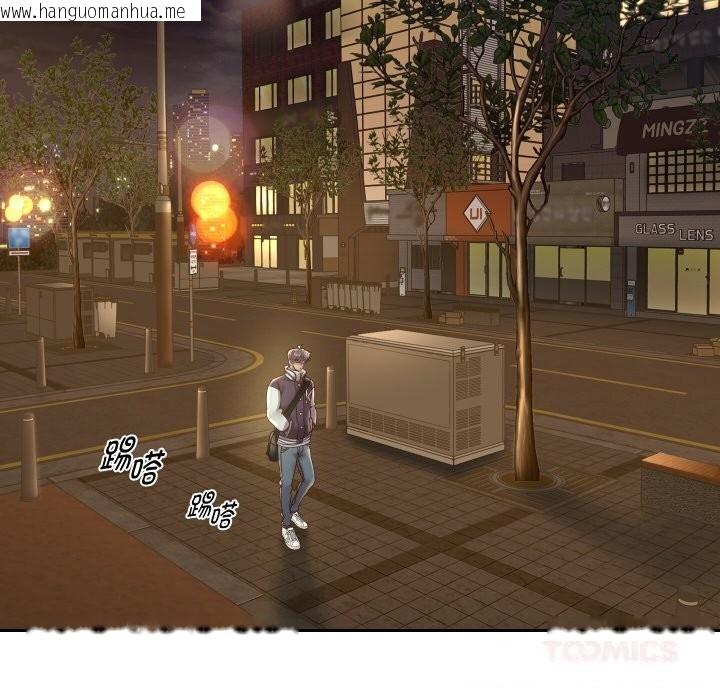Image resolution: width=720 pixels, height=700 pixels.
Task: Click the blue street sign on the pole
Action: 18,239
